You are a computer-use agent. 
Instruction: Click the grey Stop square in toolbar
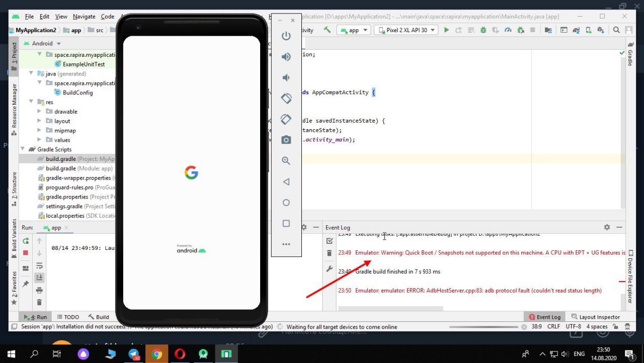(x=533, y=30)
